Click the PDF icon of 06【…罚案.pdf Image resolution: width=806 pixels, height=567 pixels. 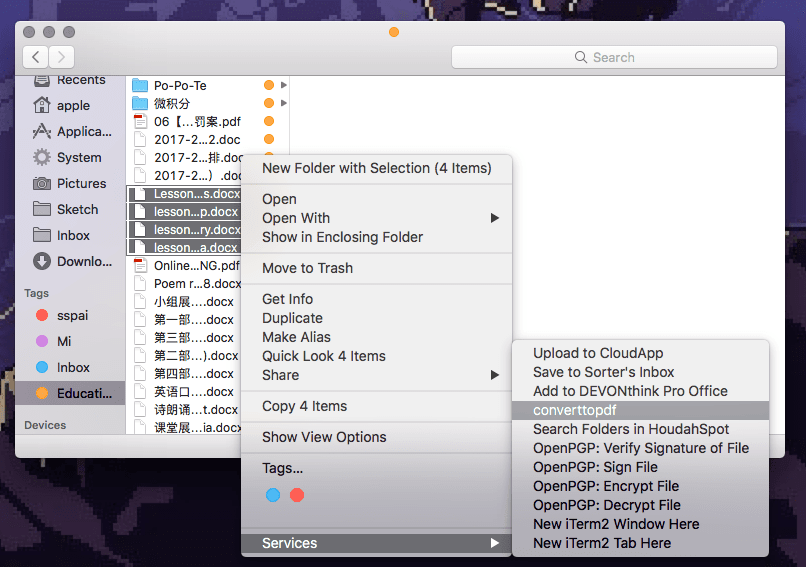(140, 121)
